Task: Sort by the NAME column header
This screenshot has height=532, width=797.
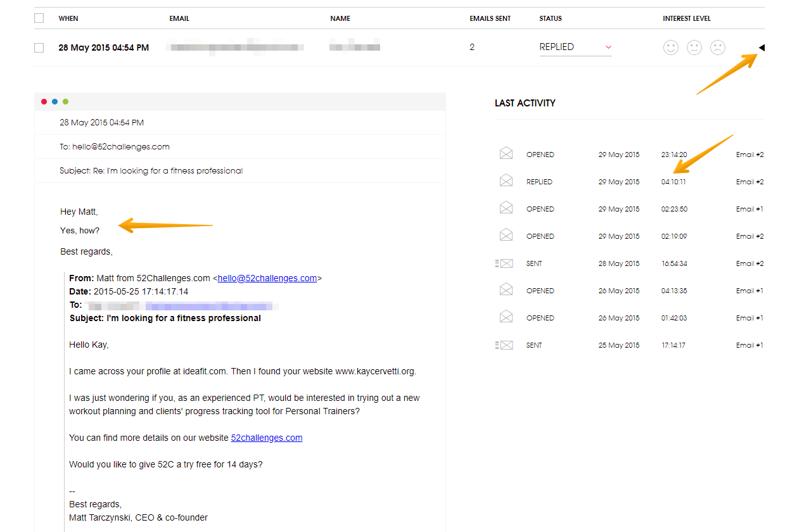Action: pyautogui.click(x=340, y=18)
